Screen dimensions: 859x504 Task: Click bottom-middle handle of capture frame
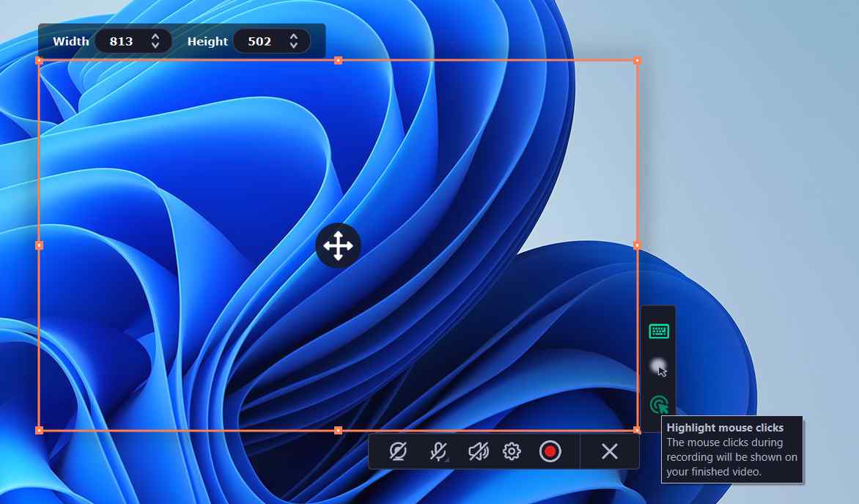338,430
